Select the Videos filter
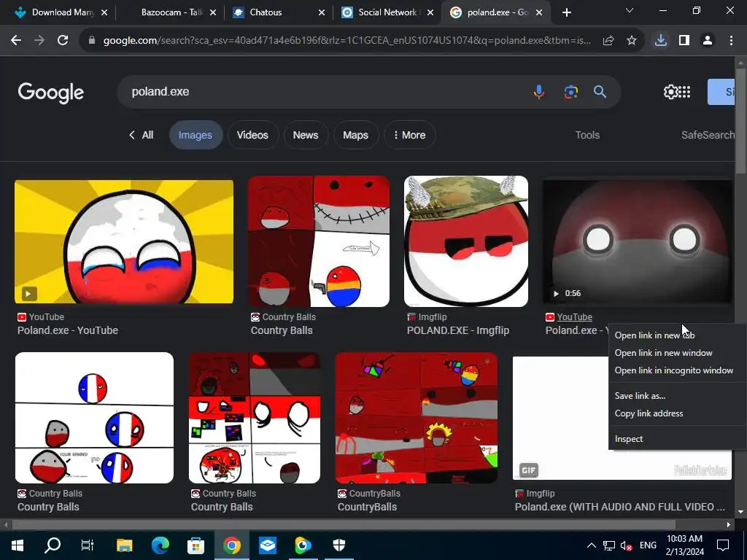 (252, 135)
